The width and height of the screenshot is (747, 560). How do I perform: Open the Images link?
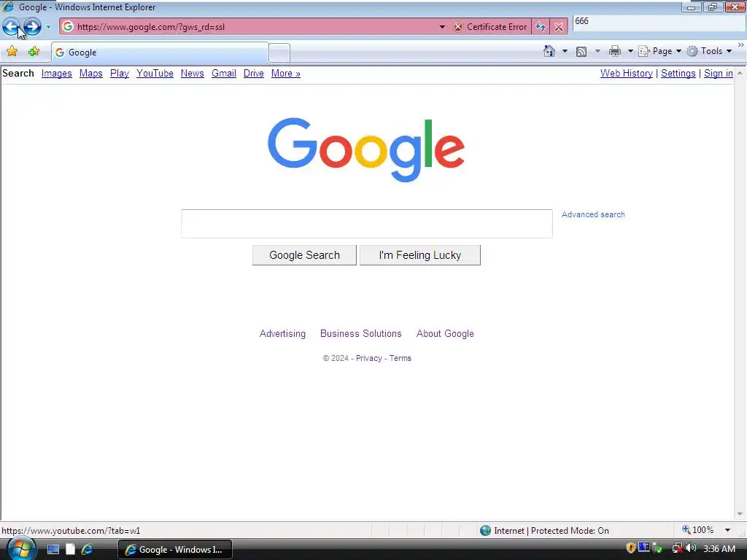pos(56,74)
